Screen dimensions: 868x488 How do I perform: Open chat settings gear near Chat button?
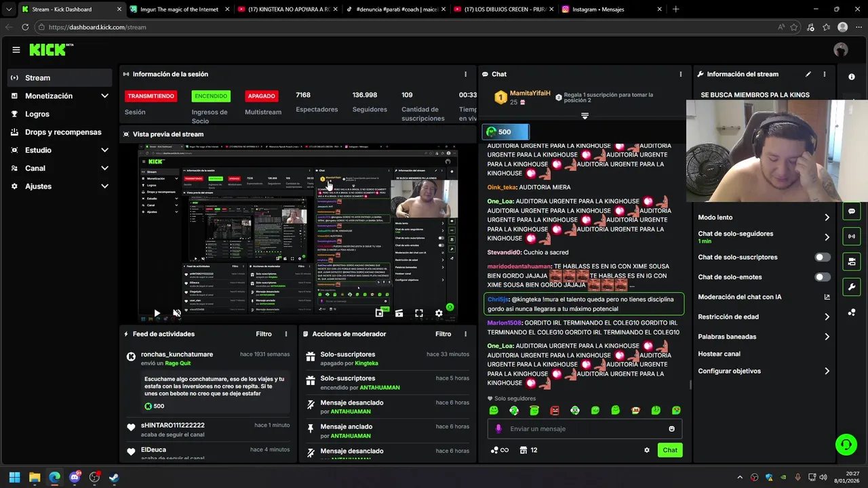[x=647, y=450]
